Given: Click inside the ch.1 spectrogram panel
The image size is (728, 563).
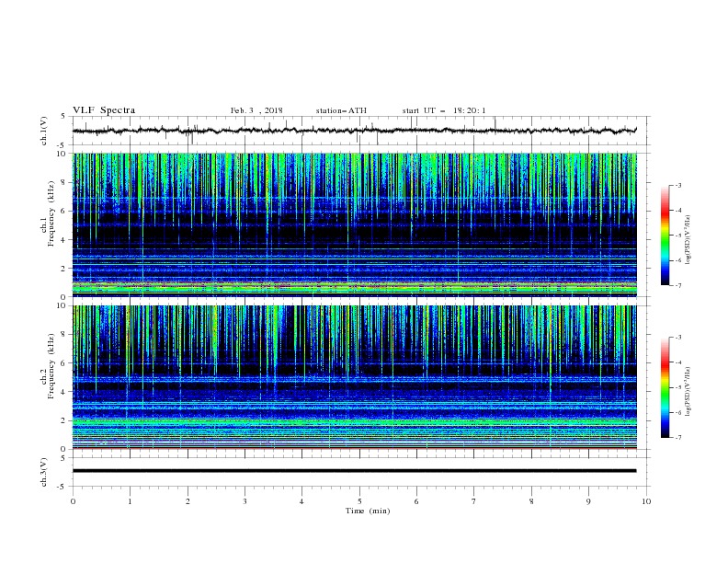Looking at the screenshot, I should [354, 224].
